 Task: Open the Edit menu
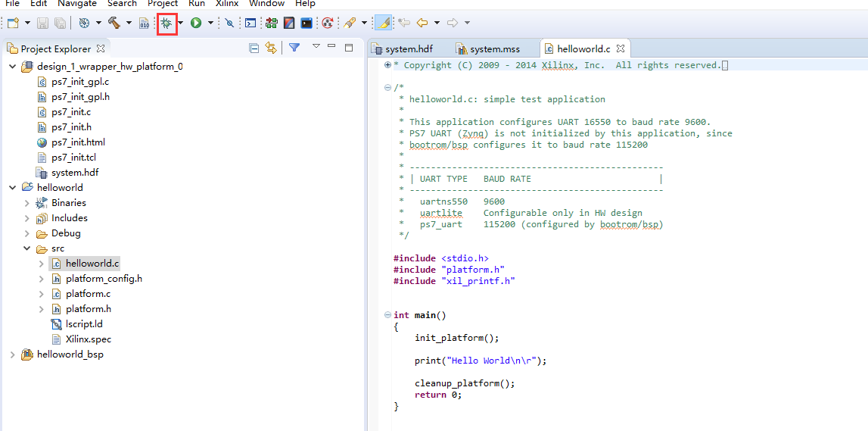click(x=39, y=3)
